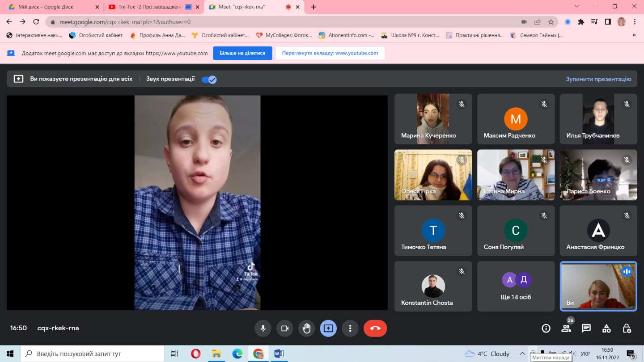
Task: Toggle the presentation audio switch
Action: coord(209,80)
